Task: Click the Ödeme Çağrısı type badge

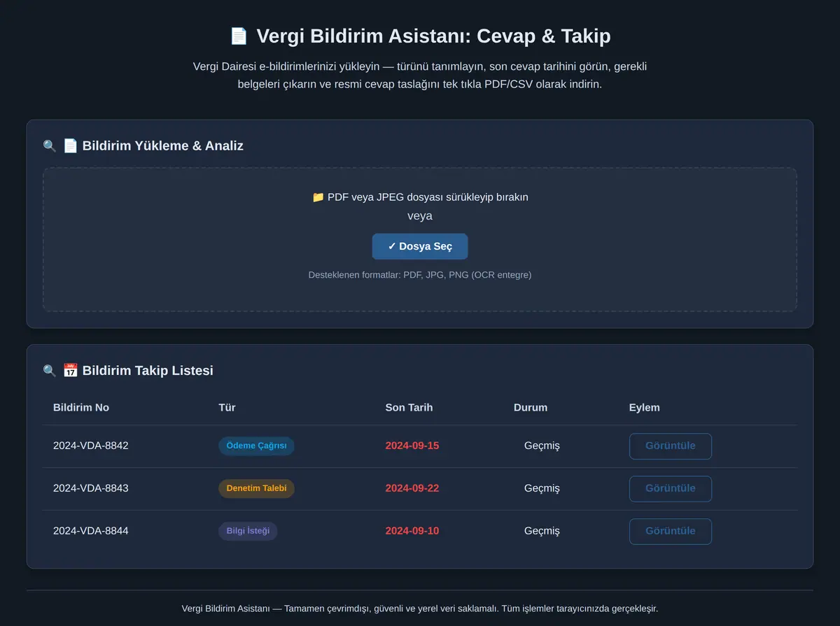Action: click(256, 446)
